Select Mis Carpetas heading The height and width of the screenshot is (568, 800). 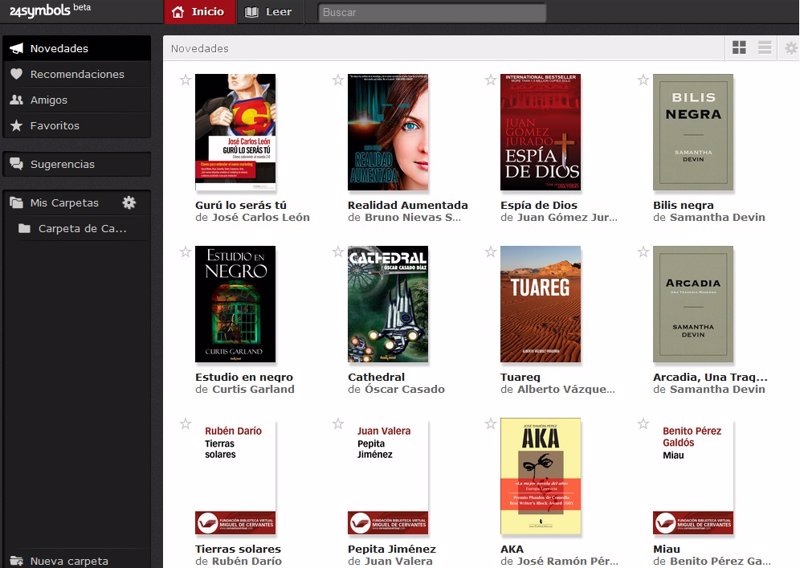(x=64, y=203)
